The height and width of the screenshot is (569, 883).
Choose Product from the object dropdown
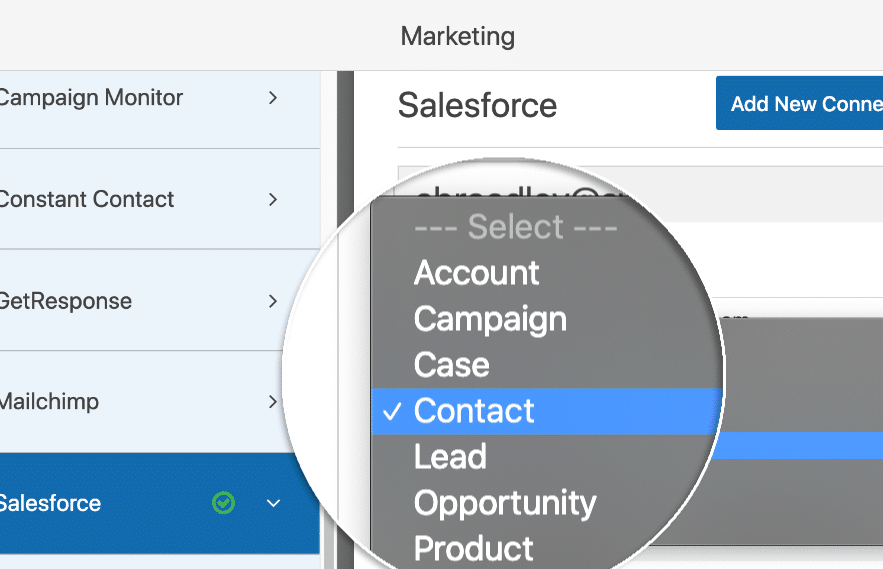pyautogui.click(x=474, y=548)
